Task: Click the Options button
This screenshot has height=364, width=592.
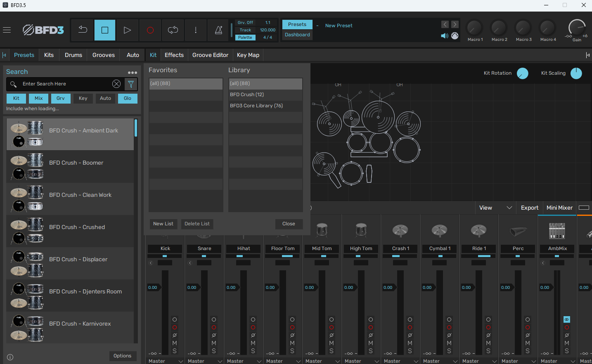Action: point(123,356)
